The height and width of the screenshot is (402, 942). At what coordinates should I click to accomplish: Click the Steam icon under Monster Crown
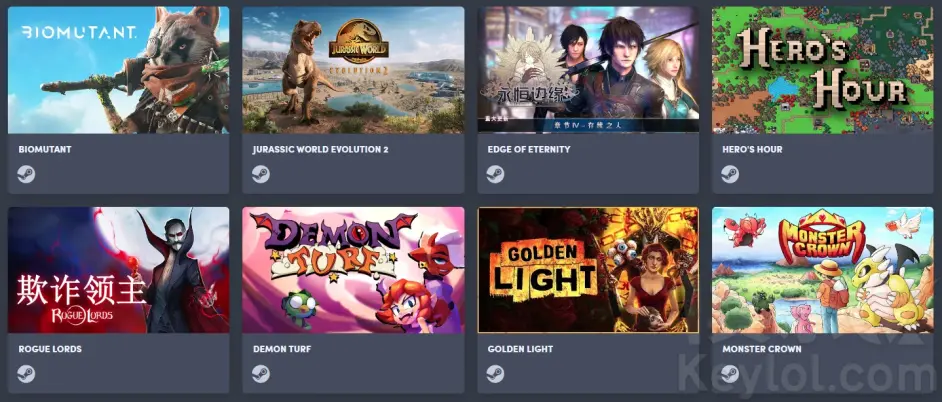click(x=730, y=374)
